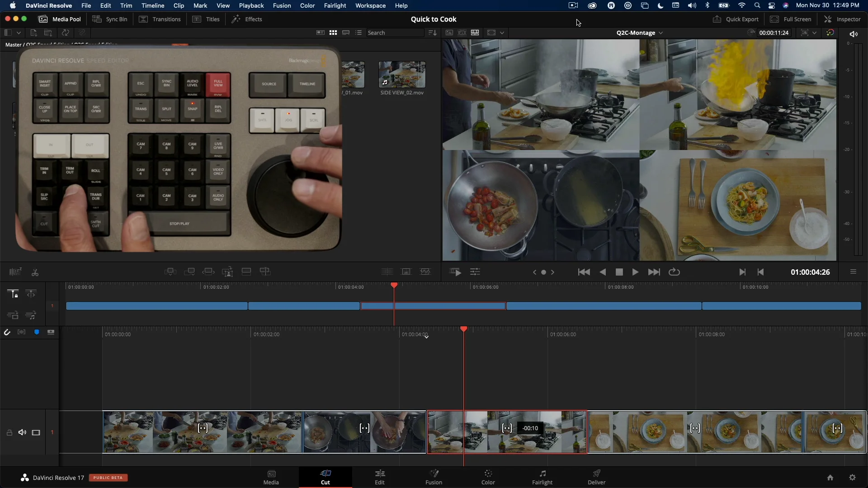Open Project Settings gear icon

point(852,478)
